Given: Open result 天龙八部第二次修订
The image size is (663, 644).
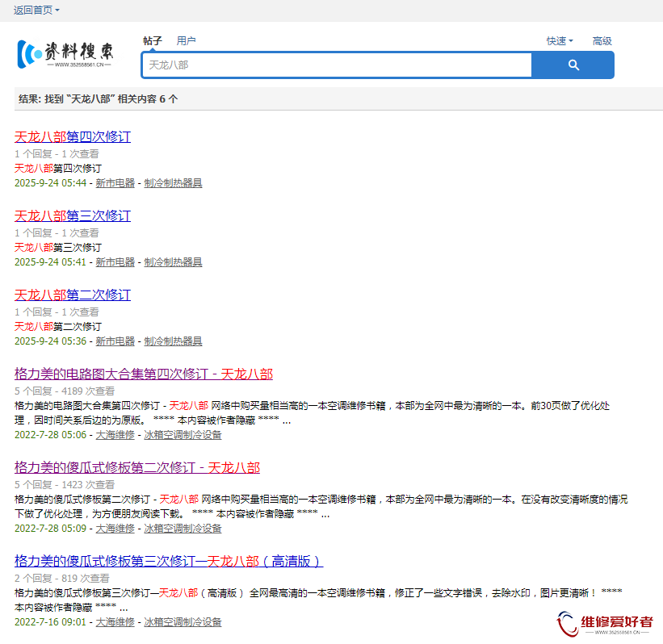Looking at the screenshot, I should [x=73, y=295].
